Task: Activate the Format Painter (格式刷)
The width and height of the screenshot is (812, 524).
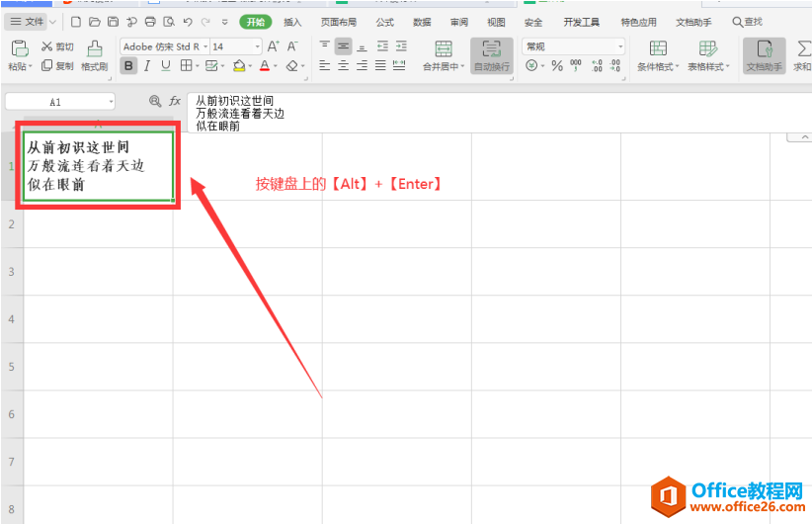Action: coord(94,55)
